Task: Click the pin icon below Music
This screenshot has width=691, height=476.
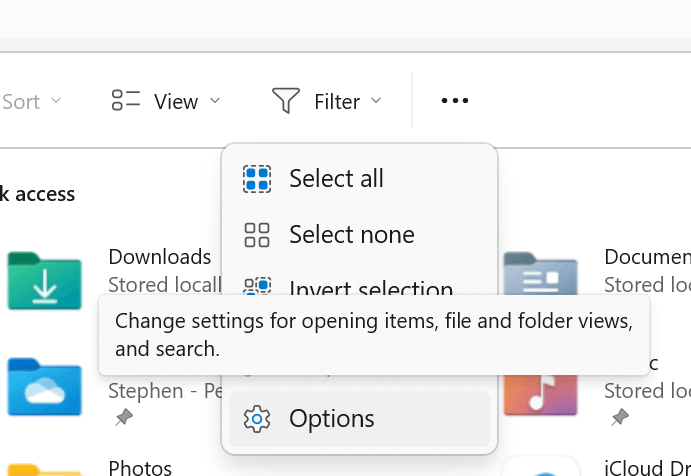Action: (x=620, y=417)
